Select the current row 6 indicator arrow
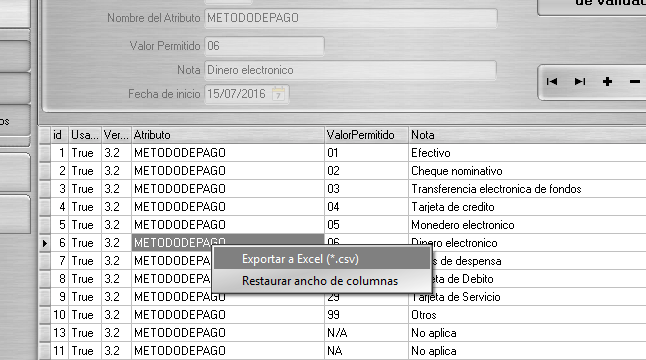This screenshot has height=360, width=646. click(44, 243)
